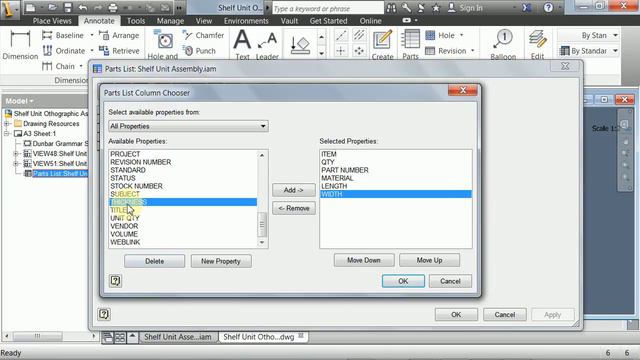Click the keyword search input field
The image size is (640, 360).
(328, 8)
